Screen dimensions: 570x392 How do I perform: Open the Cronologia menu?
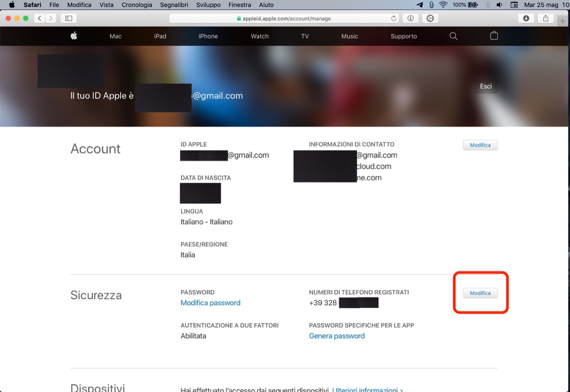point(137,5)
